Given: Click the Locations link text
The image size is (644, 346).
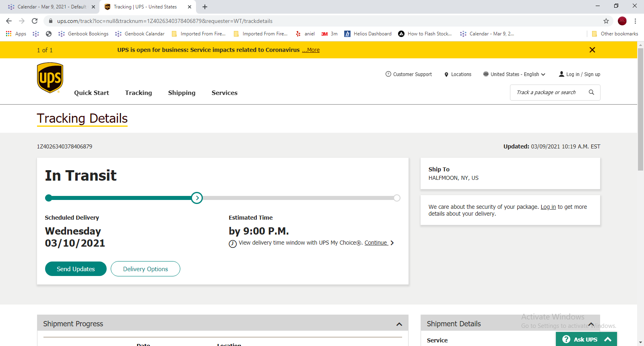Looking at the screenshot, I should coord(461,74).
